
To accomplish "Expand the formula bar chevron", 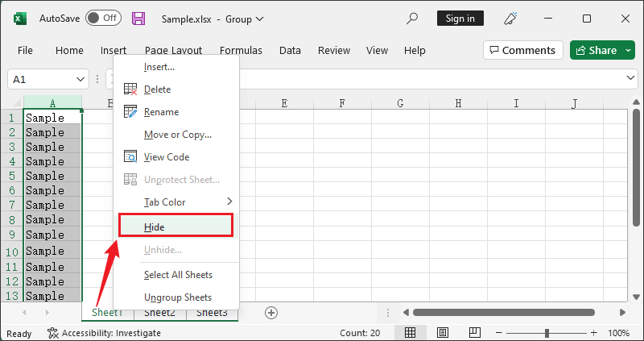I will [630, 78].
